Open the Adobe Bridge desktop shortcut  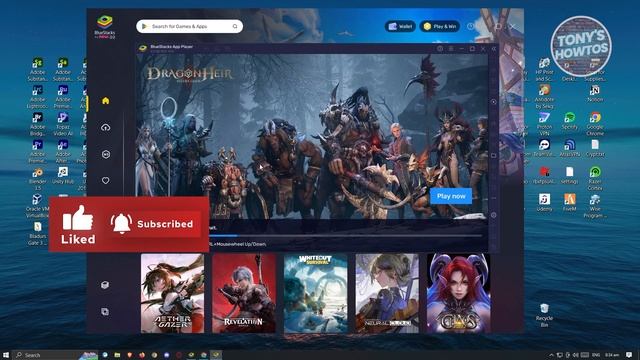pos(38,124)
